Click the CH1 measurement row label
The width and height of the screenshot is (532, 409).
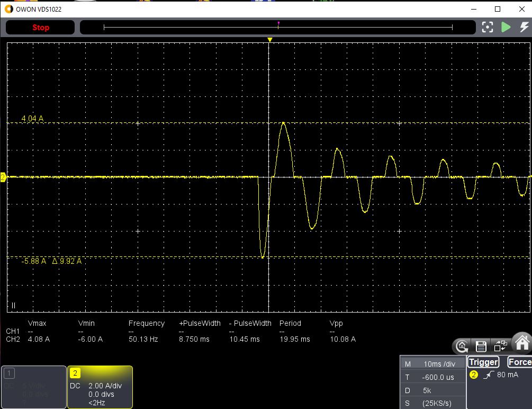(13, 331)
